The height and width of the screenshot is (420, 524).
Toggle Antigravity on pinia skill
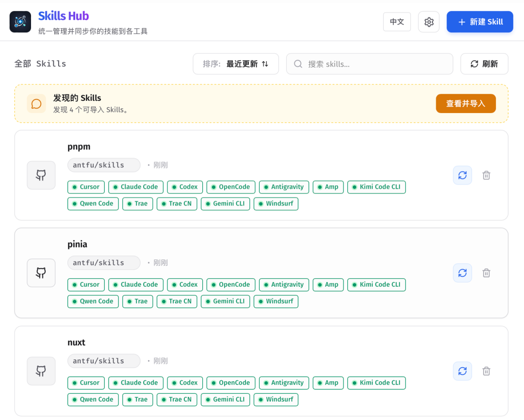(284, 285)
